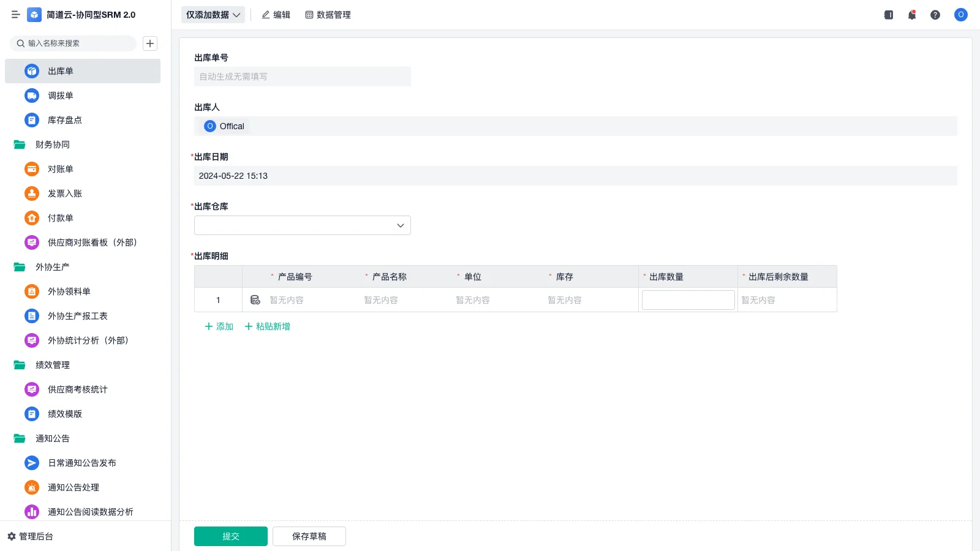Open 外协统计分析（外部）dashboard icon
Screen dimensions: 980x551
coord(32,340)
